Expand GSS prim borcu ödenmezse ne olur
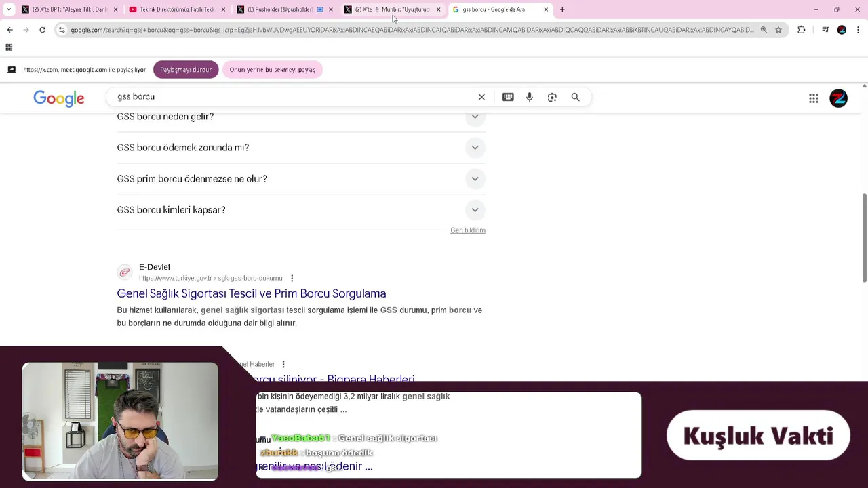 point(301,179)
